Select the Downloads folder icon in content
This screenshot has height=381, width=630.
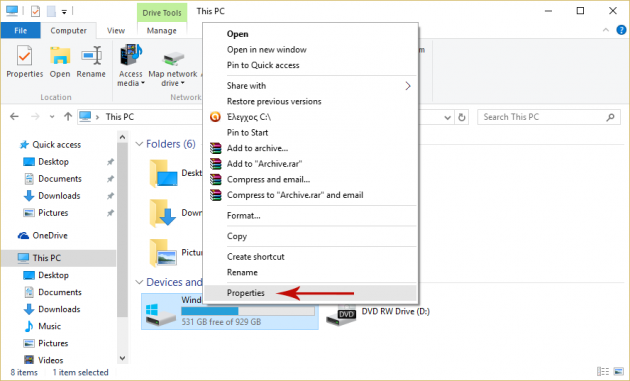click(163, 213)
